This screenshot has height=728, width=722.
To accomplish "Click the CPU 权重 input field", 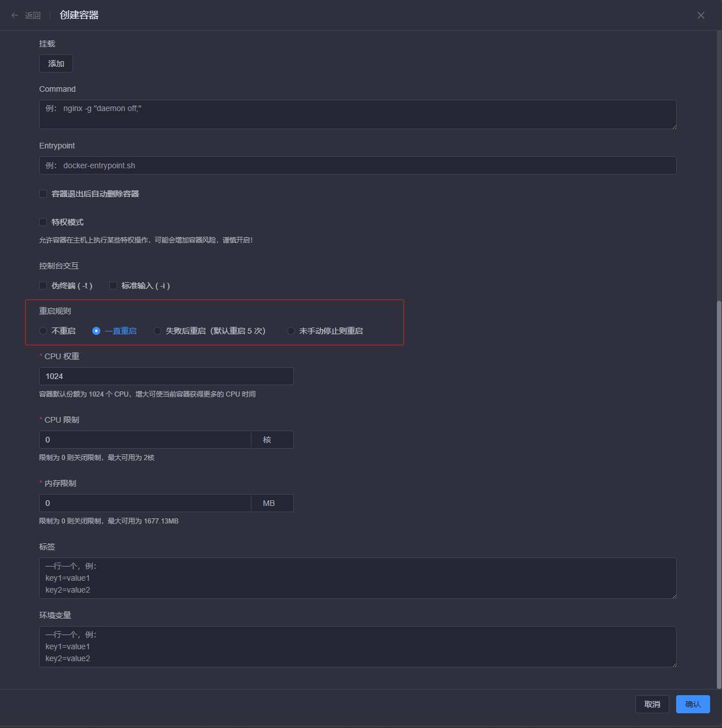I will (166, 376).
